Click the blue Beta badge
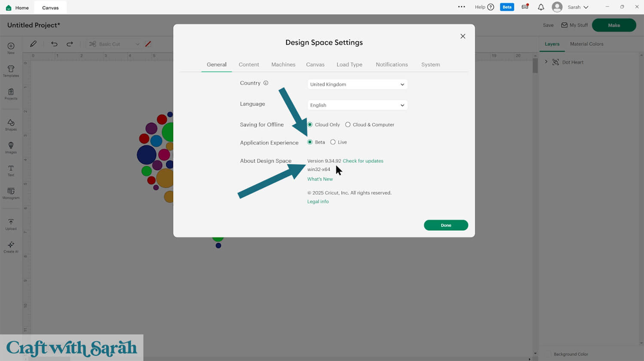The image size is (644, 361). (x=507, y=7)
